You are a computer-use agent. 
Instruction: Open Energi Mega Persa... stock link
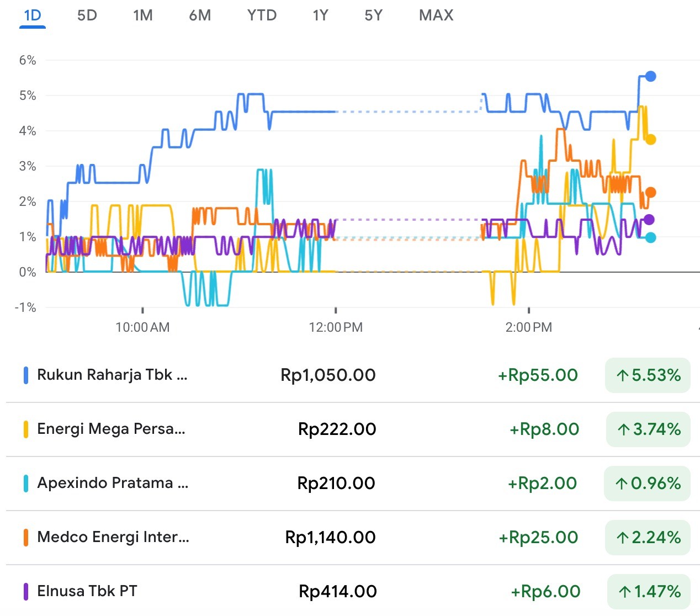pyautogui.click(x=111, y=429)
